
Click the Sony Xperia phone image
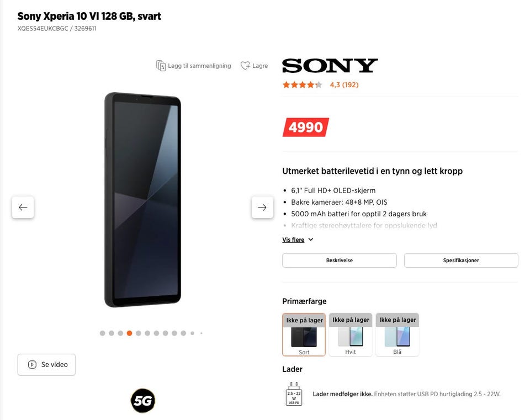pos(142,199)
